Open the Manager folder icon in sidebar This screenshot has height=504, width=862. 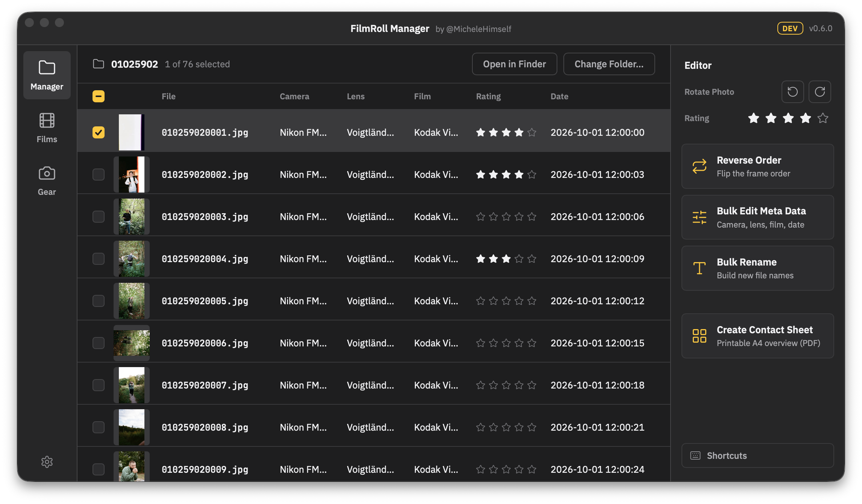click(47, 68)
